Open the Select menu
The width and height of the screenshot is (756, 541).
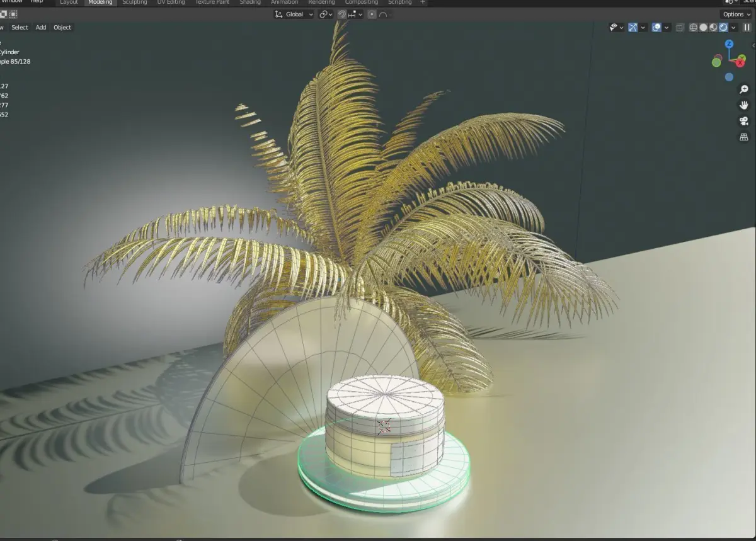(20, 27)
